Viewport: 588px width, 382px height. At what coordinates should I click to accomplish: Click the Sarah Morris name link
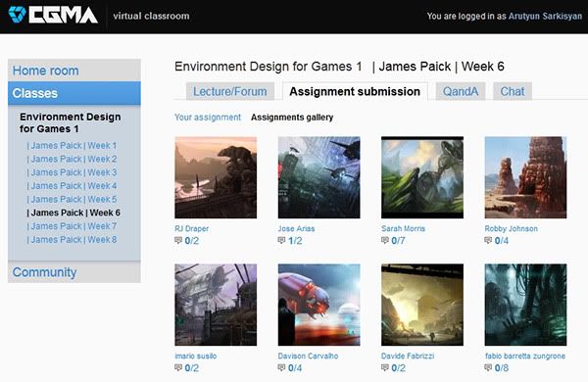(403, 228)
